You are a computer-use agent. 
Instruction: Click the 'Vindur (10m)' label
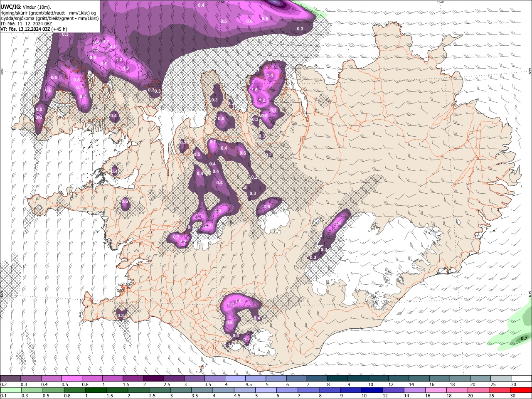[37, 7]
